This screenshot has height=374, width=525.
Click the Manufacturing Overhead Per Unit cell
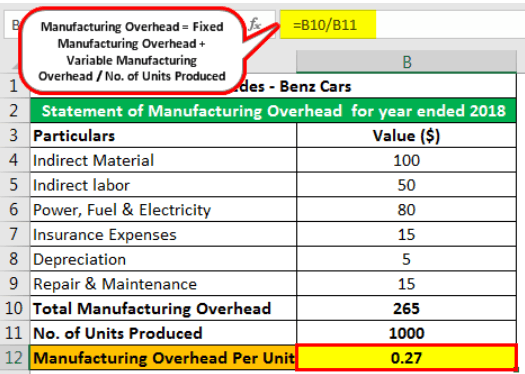point(163,358)
